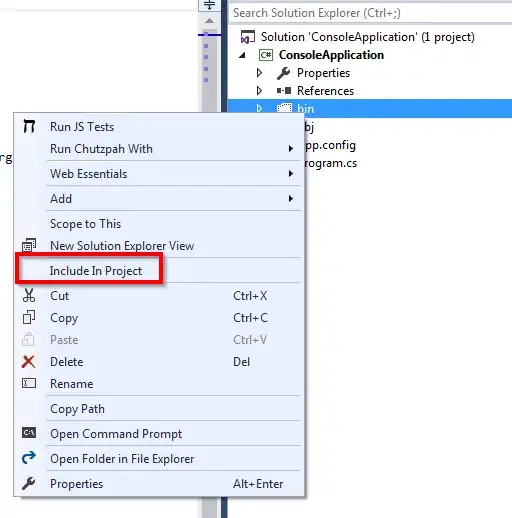
Task: Select the Solution 'ConsoleApplication' root node
Action: [367, 37]
